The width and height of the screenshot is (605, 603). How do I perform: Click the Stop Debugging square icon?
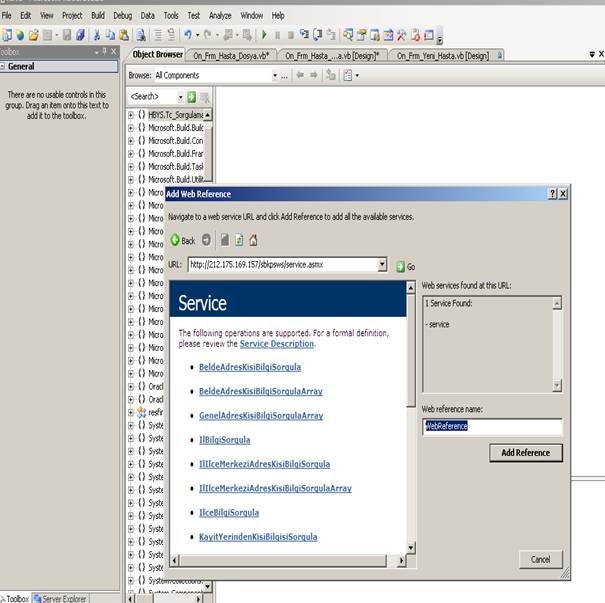coord(291,35)
